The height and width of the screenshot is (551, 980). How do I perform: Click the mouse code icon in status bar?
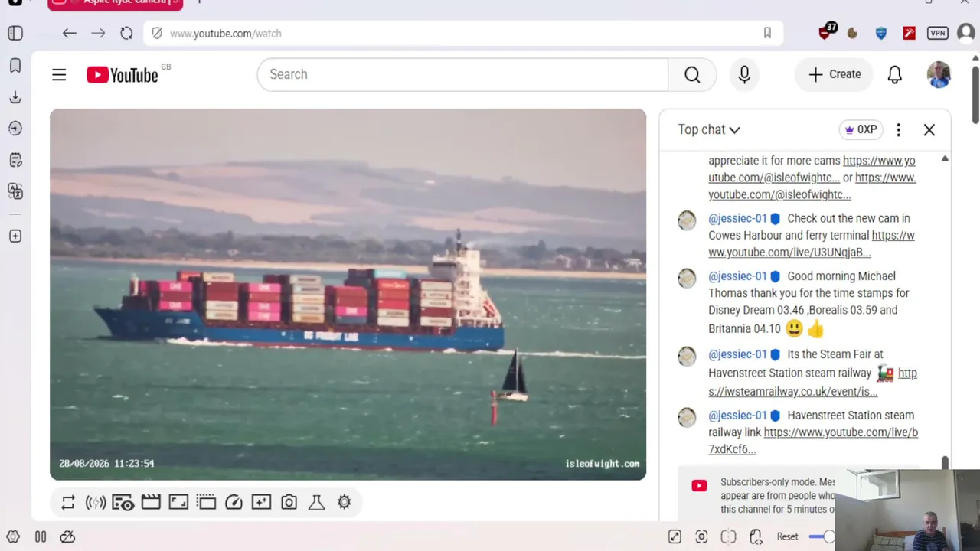[x=756, y=536]
